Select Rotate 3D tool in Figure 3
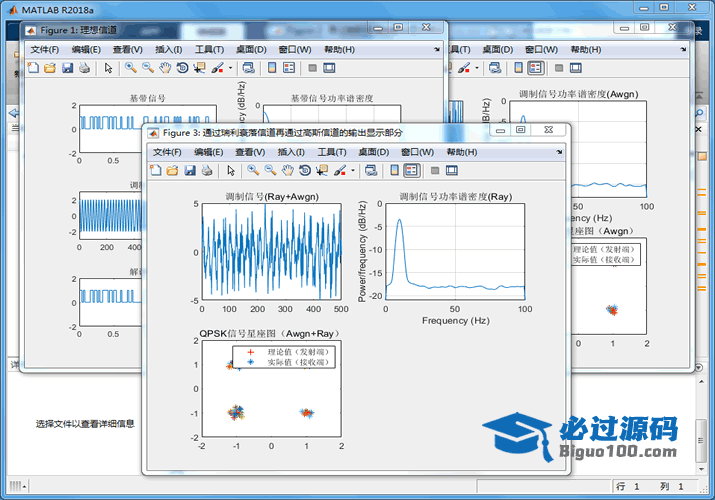The image size is (715, 500). tap(304, 171)
